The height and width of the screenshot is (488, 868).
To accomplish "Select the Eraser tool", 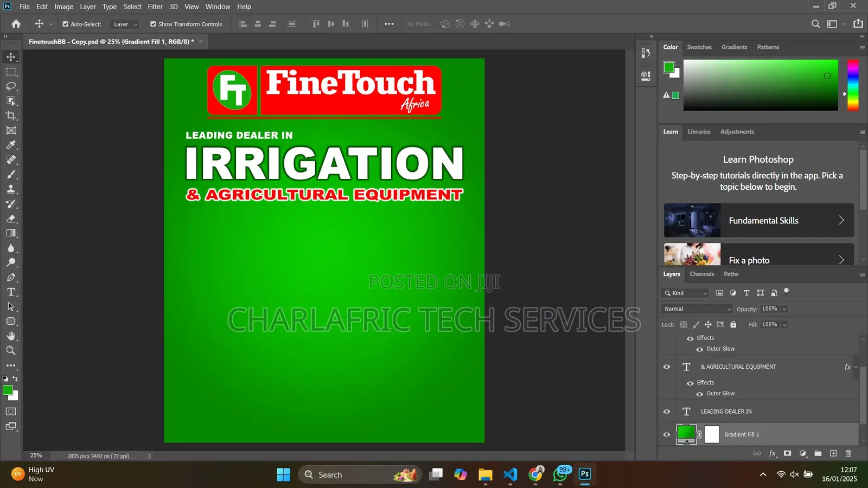I will click(11, 219).
